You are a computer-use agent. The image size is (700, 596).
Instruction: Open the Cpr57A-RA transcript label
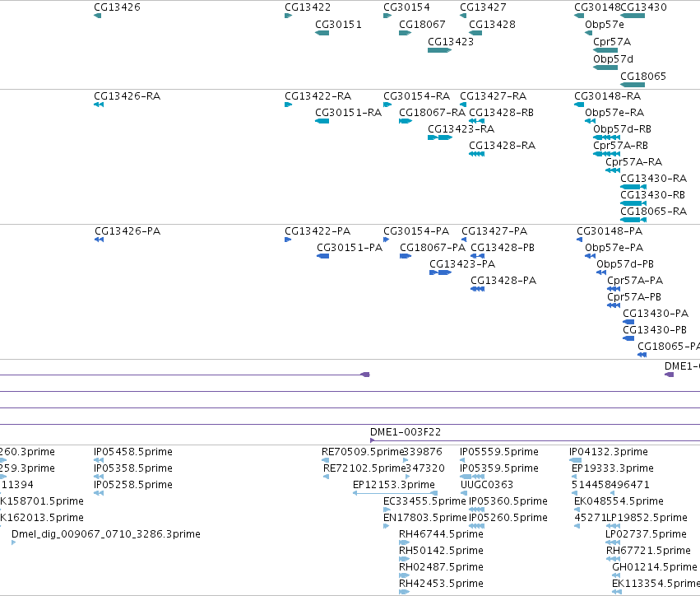point(633,162)
